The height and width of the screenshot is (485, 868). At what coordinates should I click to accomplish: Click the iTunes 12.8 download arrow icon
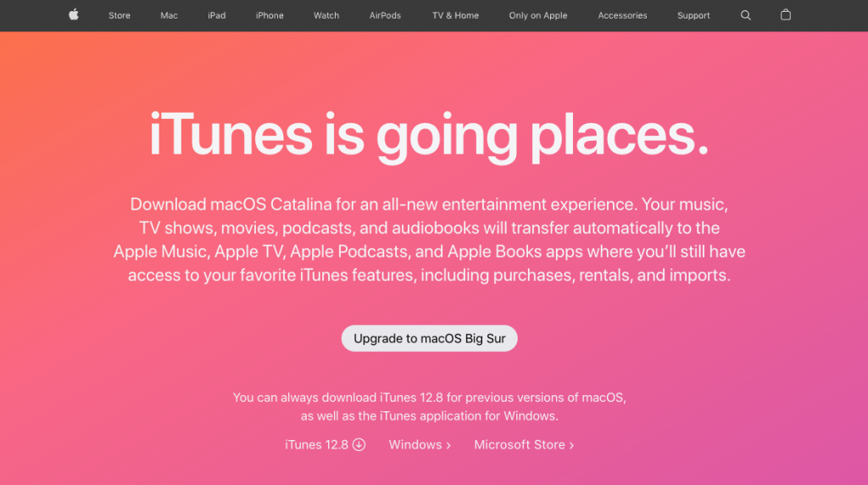(359, 444)
